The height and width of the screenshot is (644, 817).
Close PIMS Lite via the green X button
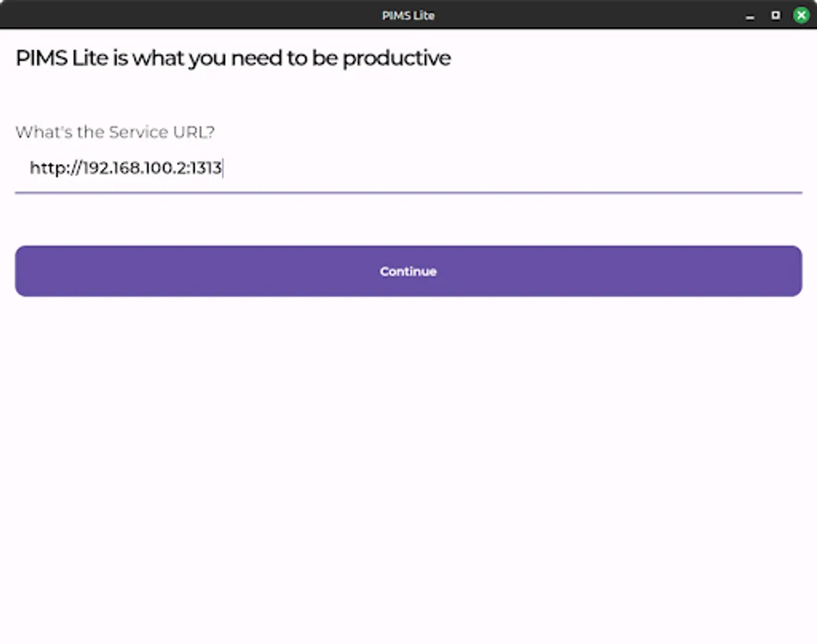(x=800, y=14)
